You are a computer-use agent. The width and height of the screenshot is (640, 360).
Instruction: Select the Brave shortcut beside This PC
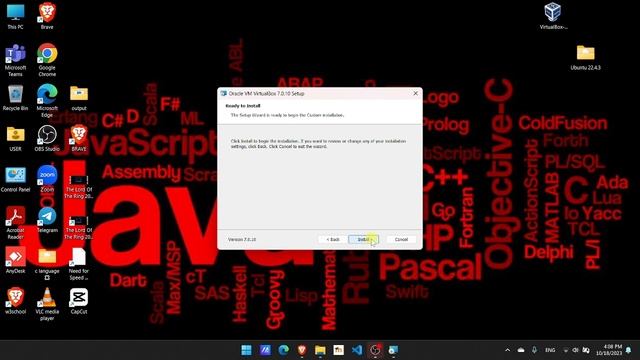47,16
